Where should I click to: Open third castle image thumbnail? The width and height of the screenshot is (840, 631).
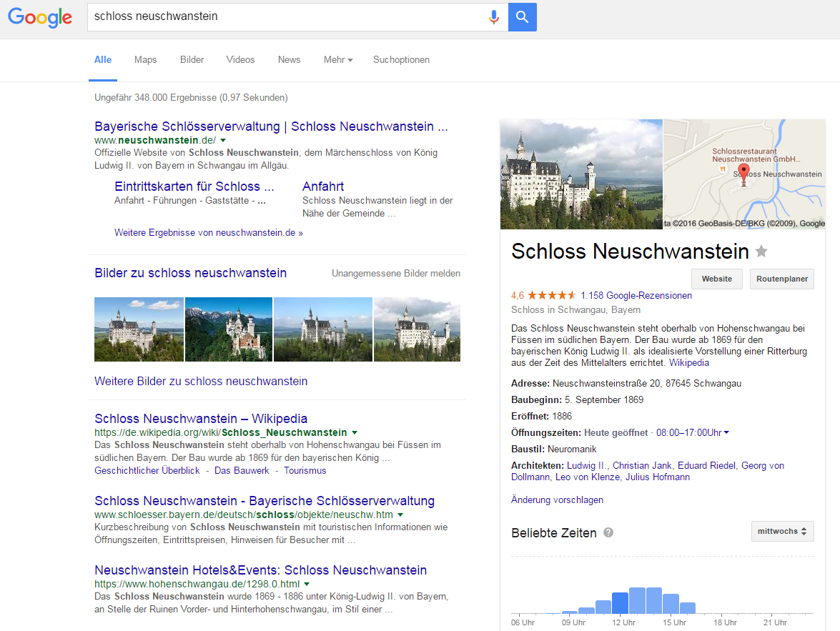coord(323,329)
